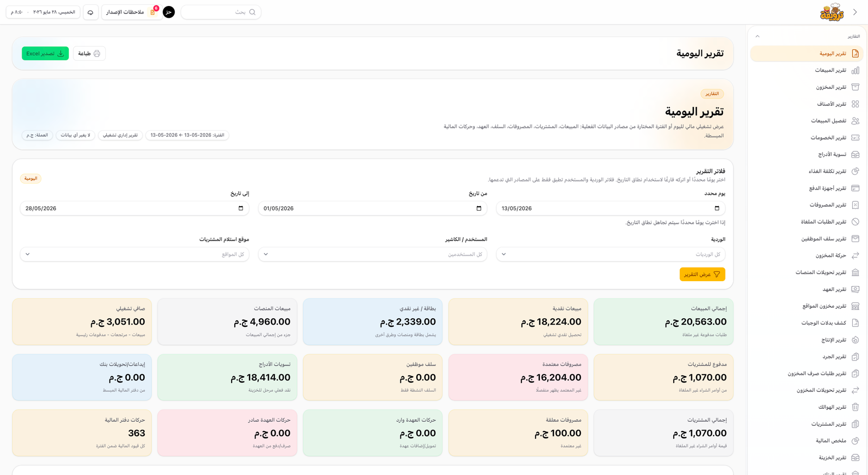The image size is (868, 475).
Task: Click the بحث search input field
Action: pos(221,12)
